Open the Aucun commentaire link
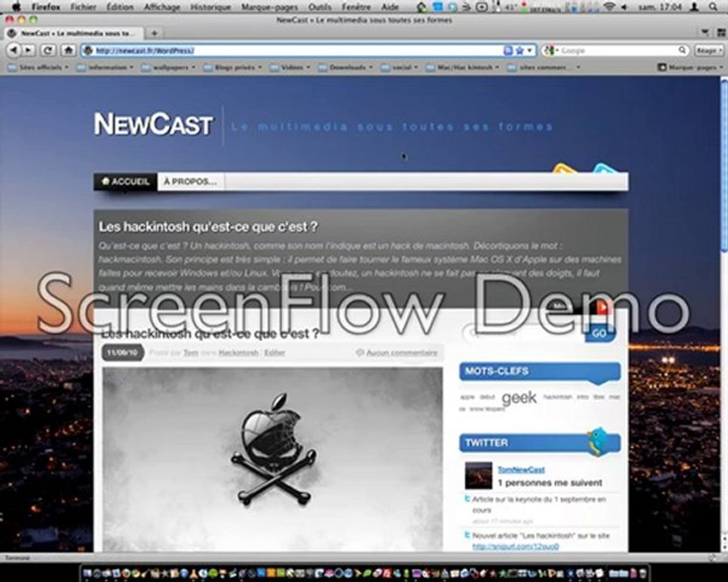Viewport: 728px width, 582px height. point(401,352)
